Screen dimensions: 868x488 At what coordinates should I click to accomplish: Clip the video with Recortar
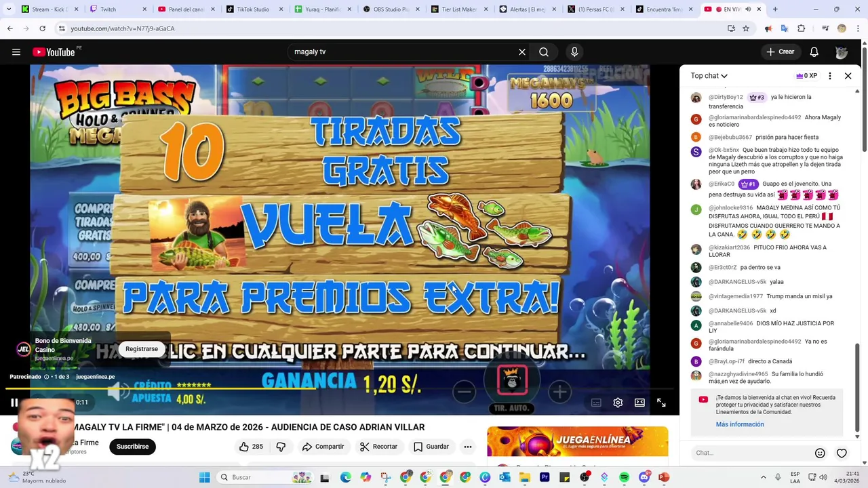pyautogui.click(x=378, y=447)
